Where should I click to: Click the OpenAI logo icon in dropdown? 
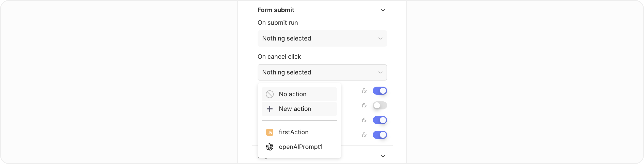click(269, 147)
